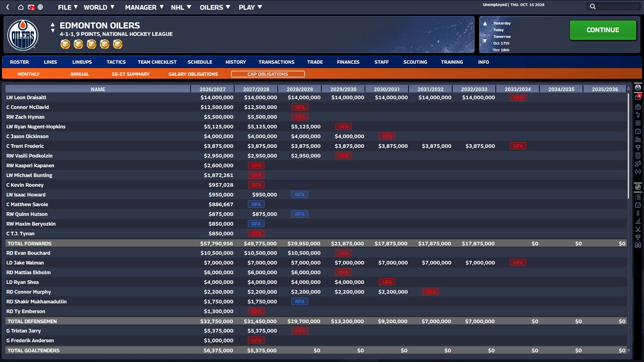Screen dimensions: 644x362
Task: Click the search magnifier icon
Action: coord(593,6)
